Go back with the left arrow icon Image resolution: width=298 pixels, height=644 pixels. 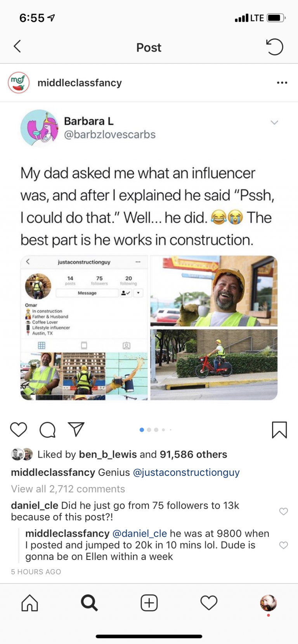17,46
